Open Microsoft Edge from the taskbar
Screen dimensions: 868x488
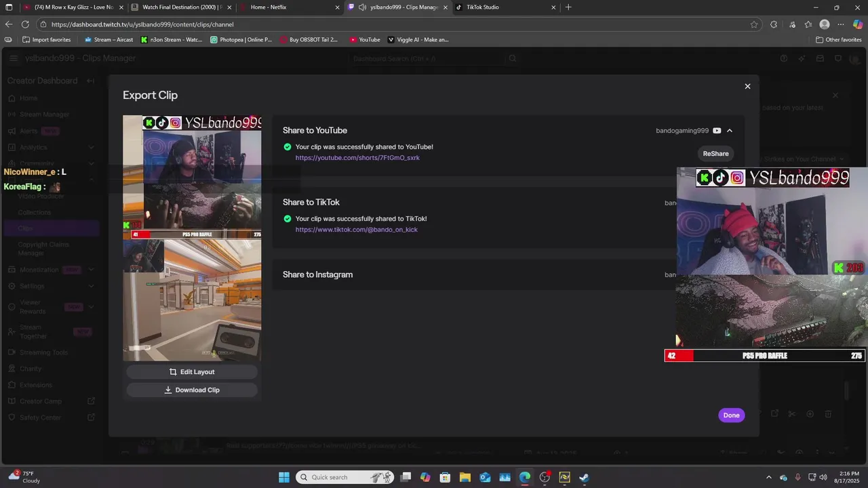click(525, 477)
